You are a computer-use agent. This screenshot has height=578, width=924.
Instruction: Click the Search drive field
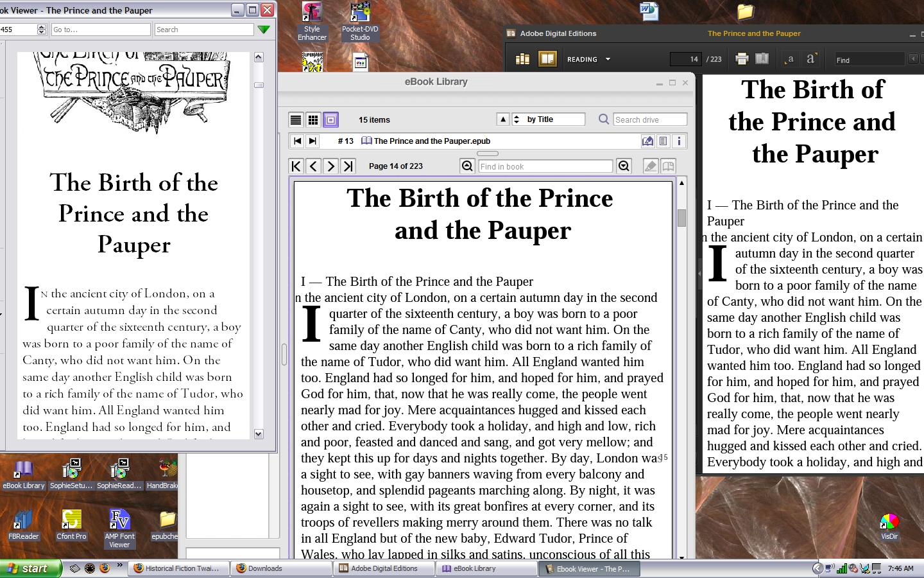(x=649, y=119)
